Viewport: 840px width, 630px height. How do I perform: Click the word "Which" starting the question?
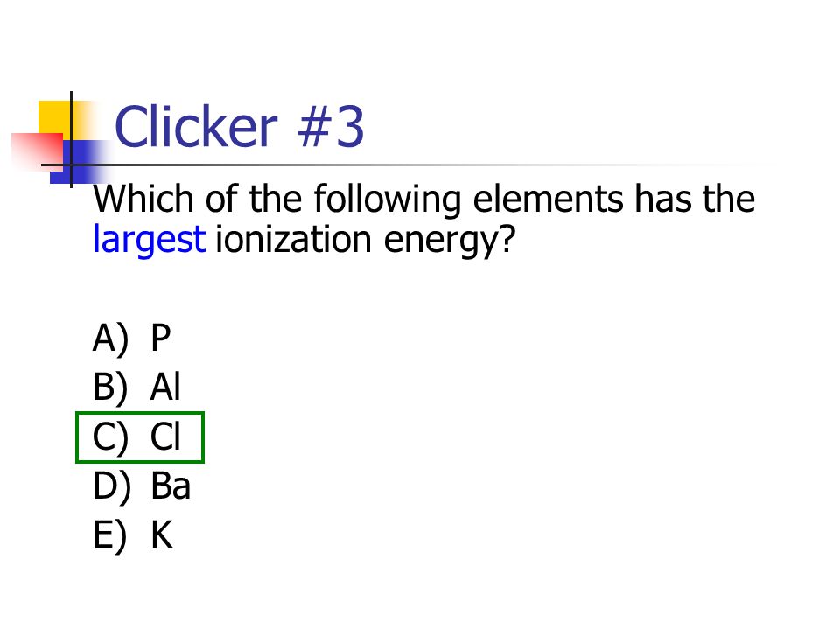(143, 199)
